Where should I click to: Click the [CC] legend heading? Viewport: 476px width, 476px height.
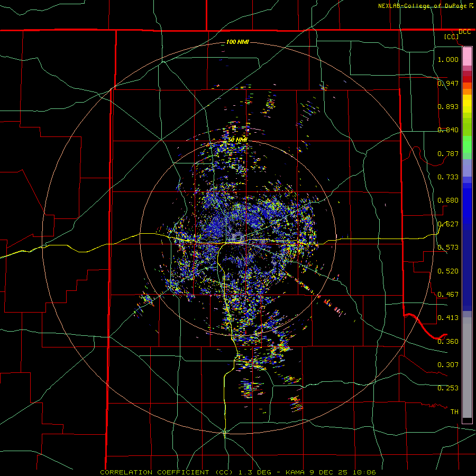tap(451, 36)
